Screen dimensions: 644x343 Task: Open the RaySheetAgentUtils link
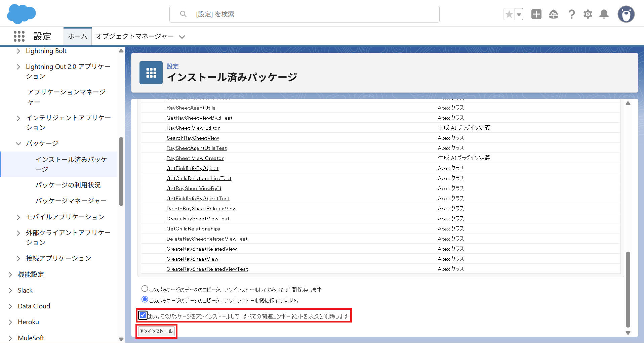[x=191, y=108]
